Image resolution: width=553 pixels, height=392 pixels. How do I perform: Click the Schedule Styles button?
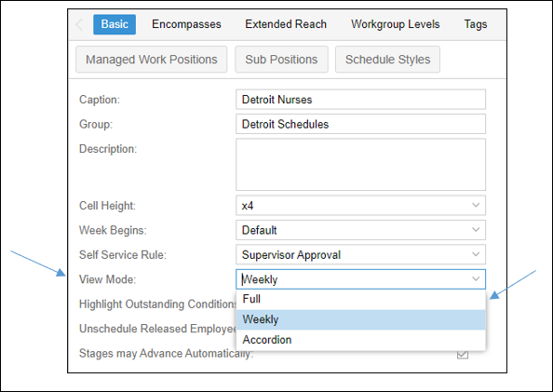point(387,60)
